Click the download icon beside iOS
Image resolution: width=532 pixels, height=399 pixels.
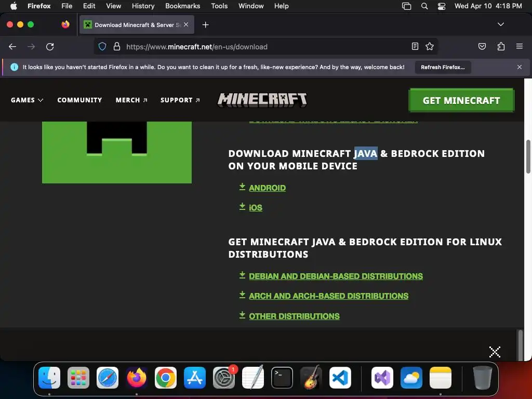tap(242, 206)
